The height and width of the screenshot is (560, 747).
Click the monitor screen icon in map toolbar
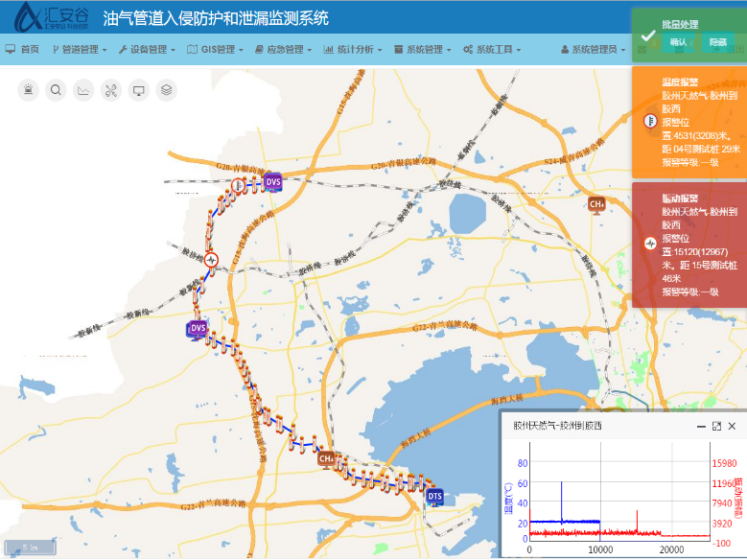[139, 90]
